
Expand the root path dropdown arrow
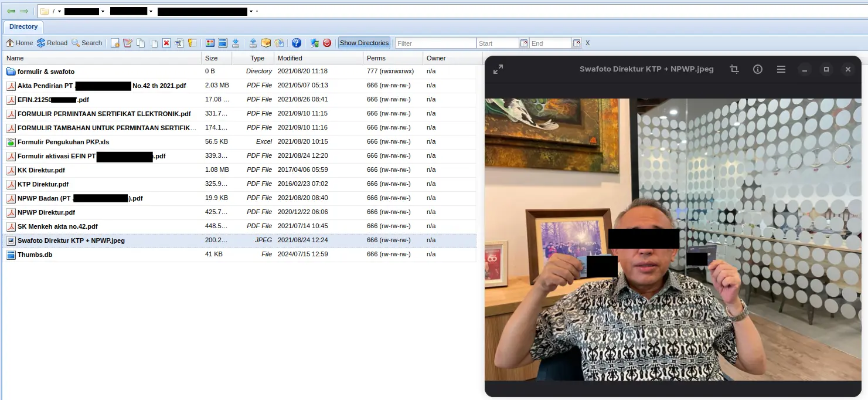(x=59, y=12)
